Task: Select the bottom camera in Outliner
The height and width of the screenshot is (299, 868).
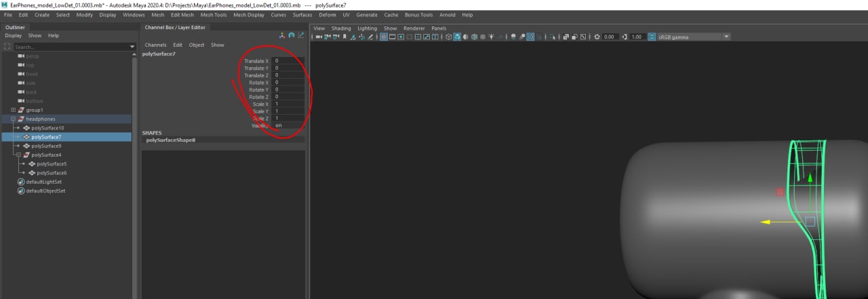Action: (x=34, y=101)
